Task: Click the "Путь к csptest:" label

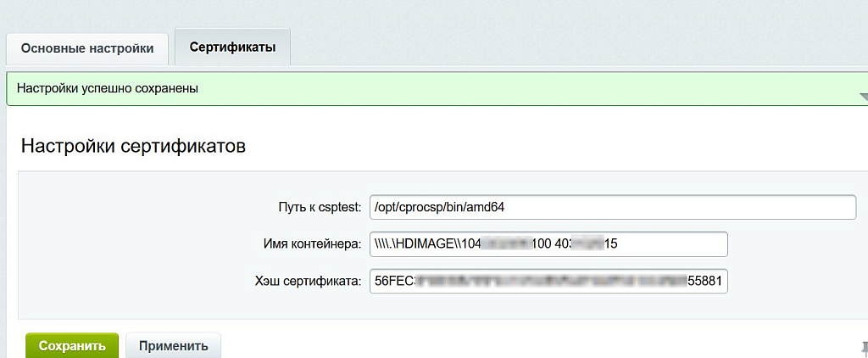Action: point(320,207)
